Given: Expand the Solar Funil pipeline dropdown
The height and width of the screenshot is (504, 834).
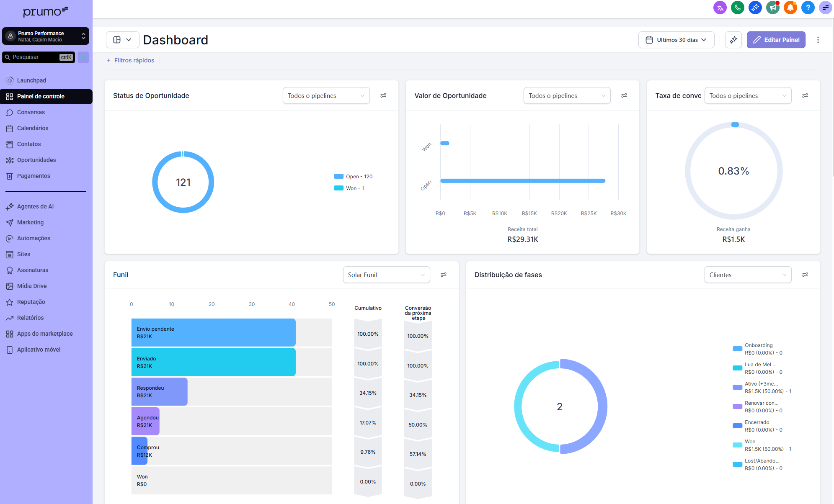Looking at the screenshot, I should pos(386,275).
